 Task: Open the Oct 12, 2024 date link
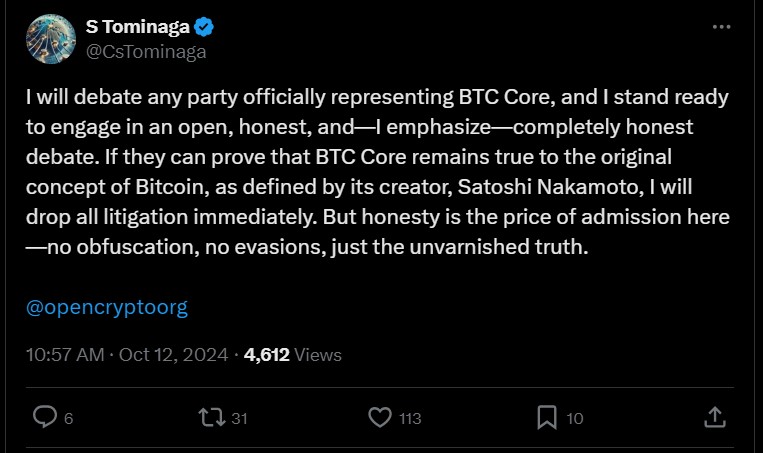point(174,355)
